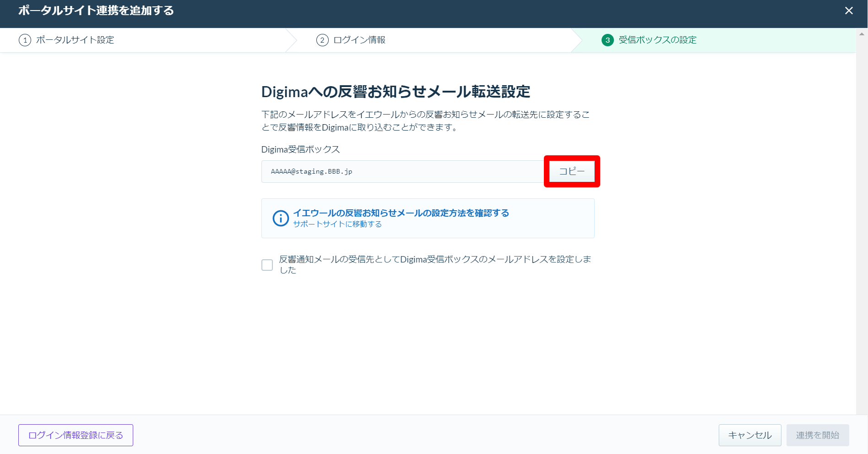
Task: Click ログイン情報登録に戻る button
Action: pos(76,435)
